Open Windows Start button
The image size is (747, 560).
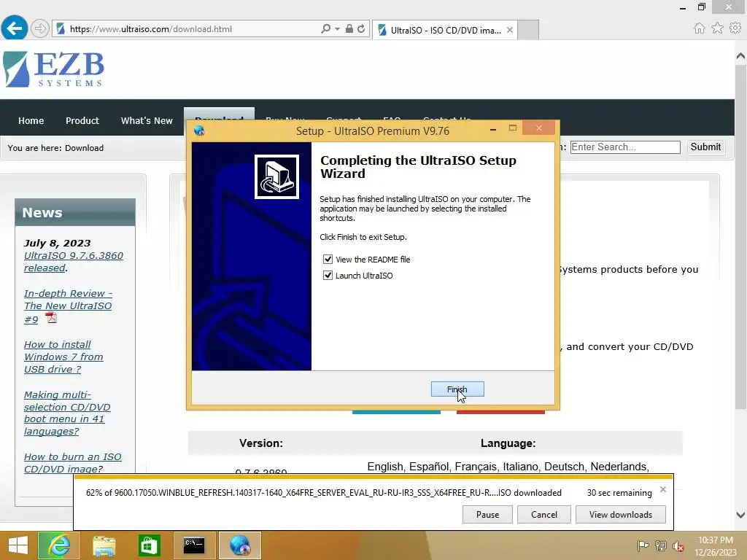click(x=18, y=545)
